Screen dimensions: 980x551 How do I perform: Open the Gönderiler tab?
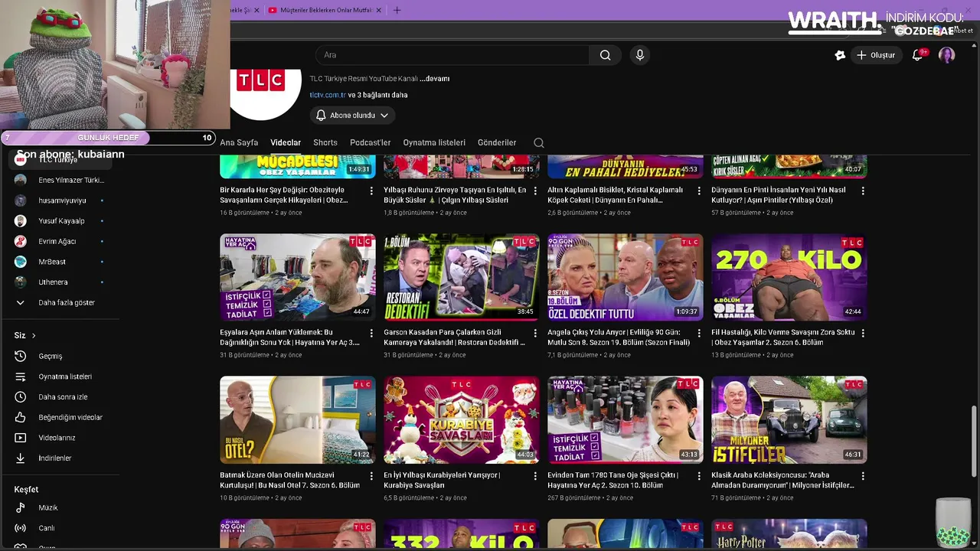tap(497, 142)
